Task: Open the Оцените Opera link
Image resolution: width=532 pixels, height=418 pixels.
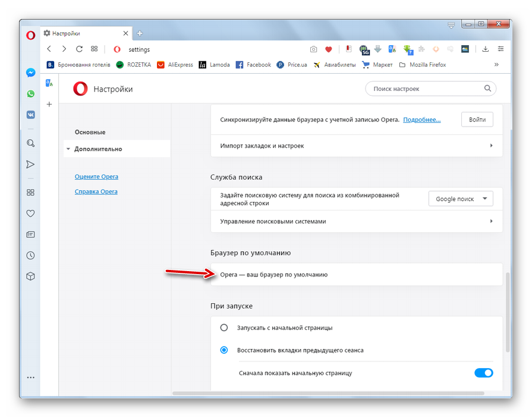Action: click(96, 177)
